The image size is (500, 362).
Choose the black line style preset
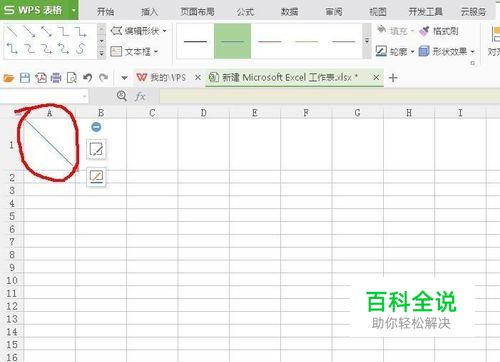coord(195,41)
